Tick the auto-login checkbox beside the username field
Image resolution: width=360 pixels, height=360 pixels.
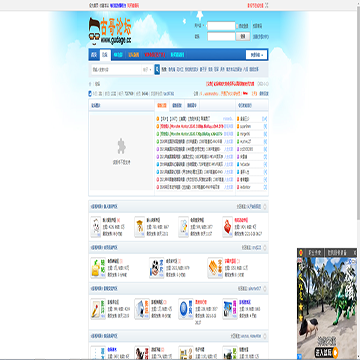(x=237, y=26)
